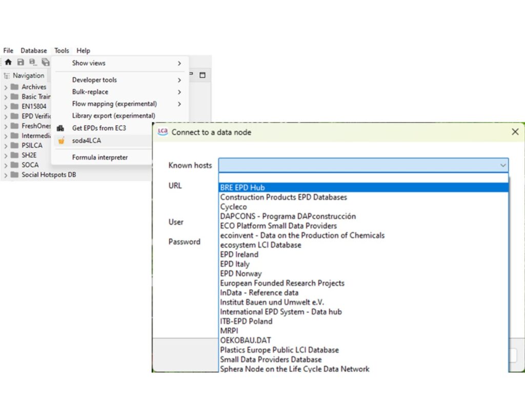The height and width of the screenshot is (420, 525).
Task: Choose BRE EPD Hub from host list
Action: (243, 188)
